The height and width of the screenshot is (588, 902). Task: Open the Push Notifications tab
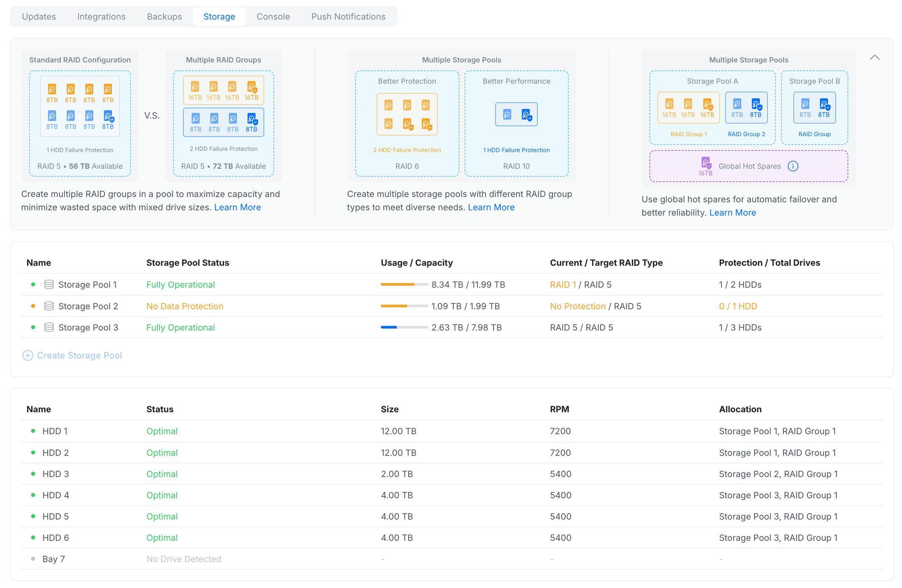pos(348,17)
